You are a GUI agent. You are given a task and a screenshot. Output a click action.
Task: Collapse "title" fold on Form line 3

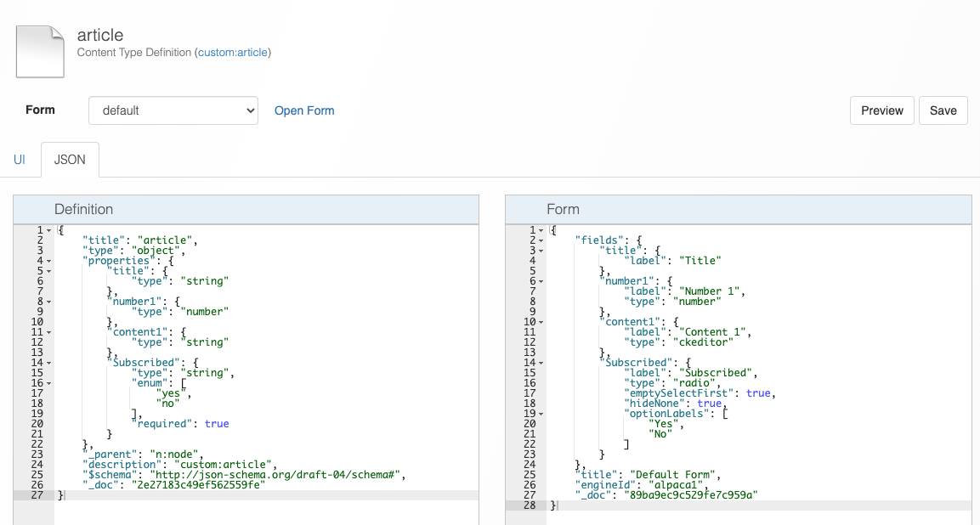[x=541, y=251]
